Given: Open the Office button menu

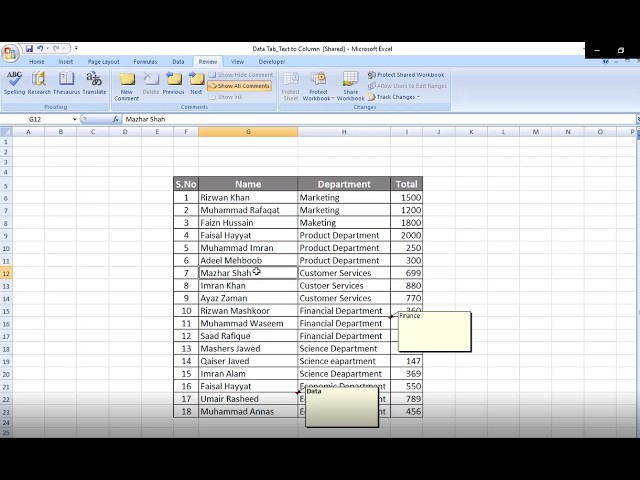Looking at the screenshot, I should [x=10, y=53].
